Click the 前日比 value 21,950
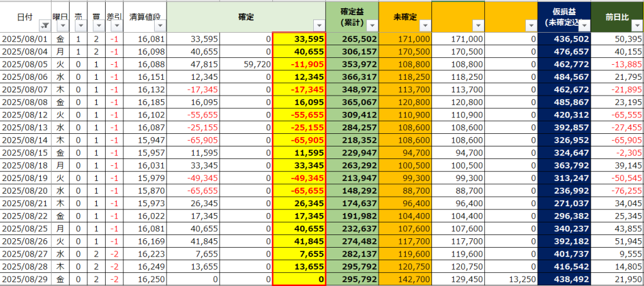The width and height of the screenshot is (644, 286). click(618, 280)
